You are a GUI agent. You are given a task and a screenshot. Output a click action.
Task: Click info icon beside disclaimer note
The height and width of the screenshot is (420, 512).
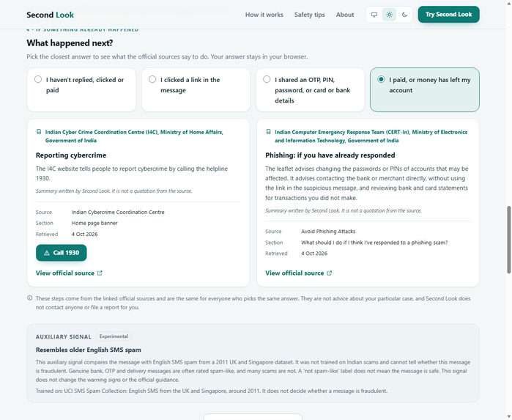coord(30,298)
